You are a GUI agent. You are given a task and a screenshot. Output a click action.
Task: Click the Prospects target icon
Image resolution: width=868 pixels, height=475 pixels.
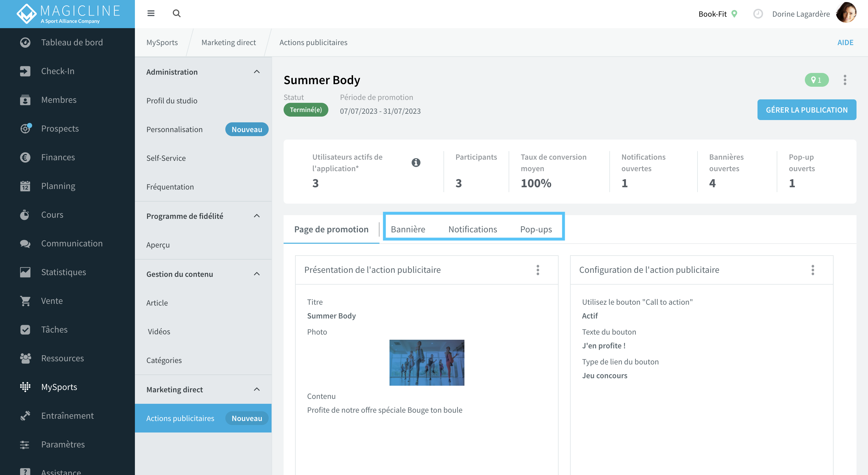(25, 128)
